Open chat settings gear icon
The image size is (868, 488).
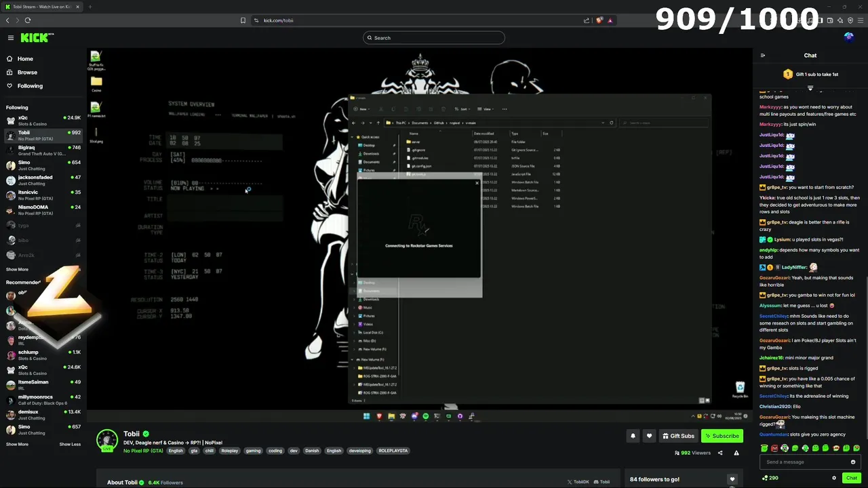[x=834, y=478]
